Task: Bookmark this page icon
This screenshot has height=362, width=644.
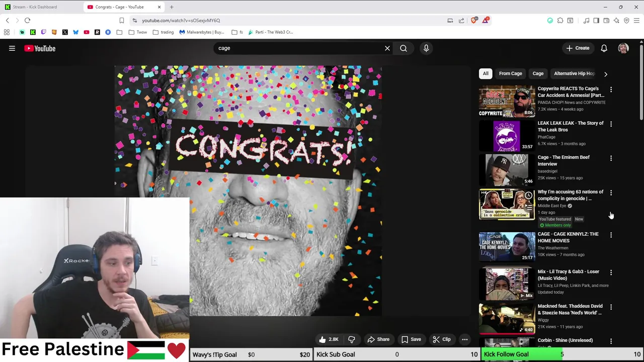Action: point(121,21)
